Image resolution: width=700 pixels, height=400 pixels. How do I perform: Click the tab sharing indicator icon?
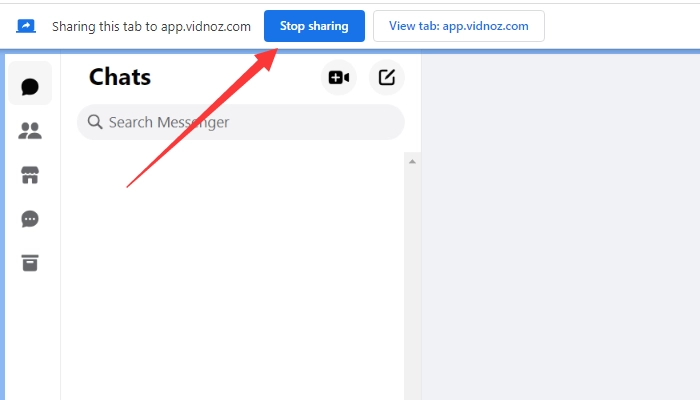click(x=26, y=26)
